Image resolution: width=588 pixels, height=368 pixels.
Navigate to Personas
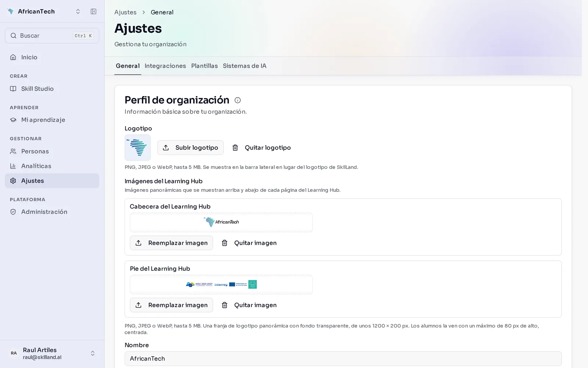click(x=52, y=151)
